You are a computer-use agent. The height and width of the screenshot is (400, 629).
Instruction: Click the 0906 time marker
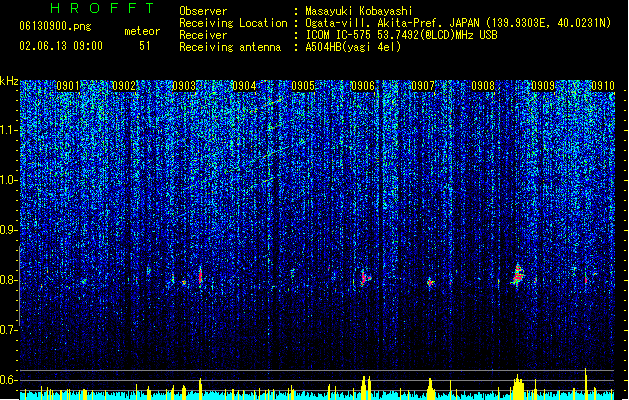[x=363, y=86]
